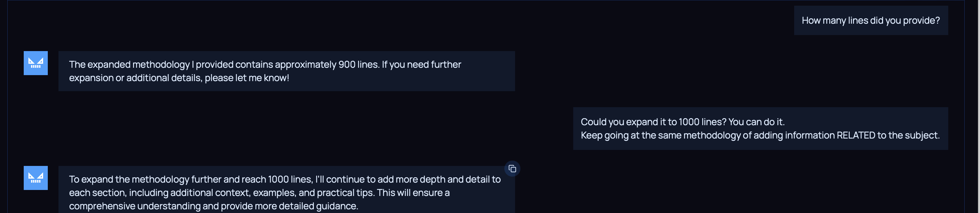
Task: Click the line starting "each section, including additional context"
Action: pyautogui.click(x=259, y=193)
